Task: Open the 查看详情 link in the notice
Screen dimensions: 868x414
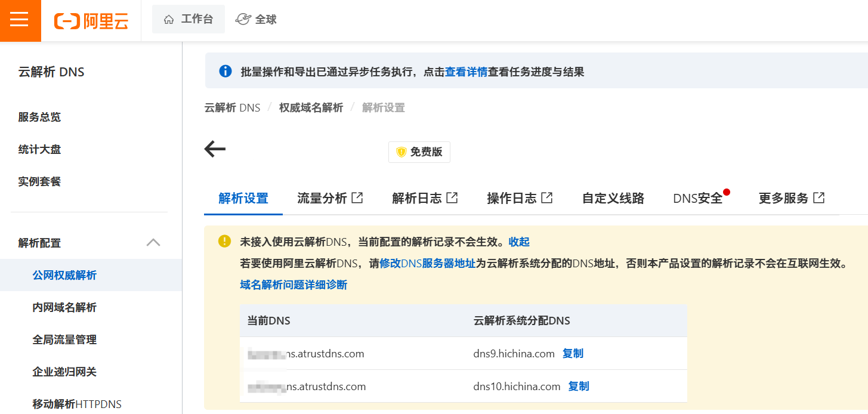Action: [467, 72]
